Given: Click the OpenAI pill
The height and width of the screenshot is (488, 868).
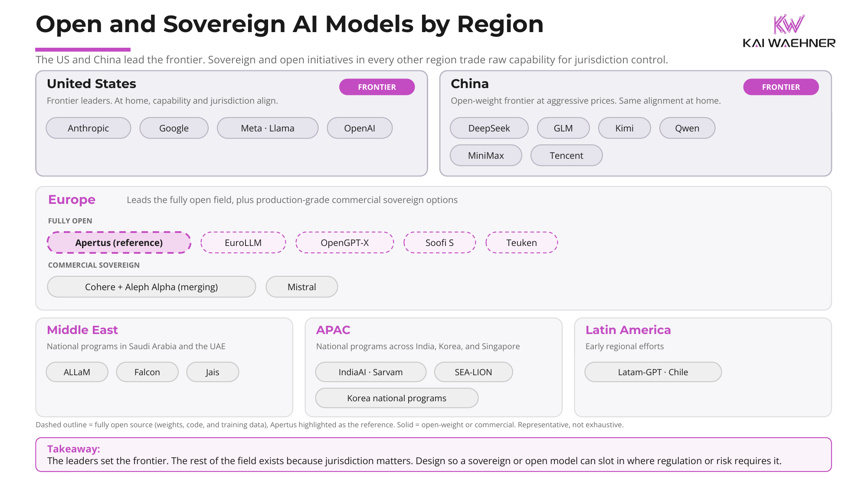Looking at the screenshot, I should tap(360, 128).
